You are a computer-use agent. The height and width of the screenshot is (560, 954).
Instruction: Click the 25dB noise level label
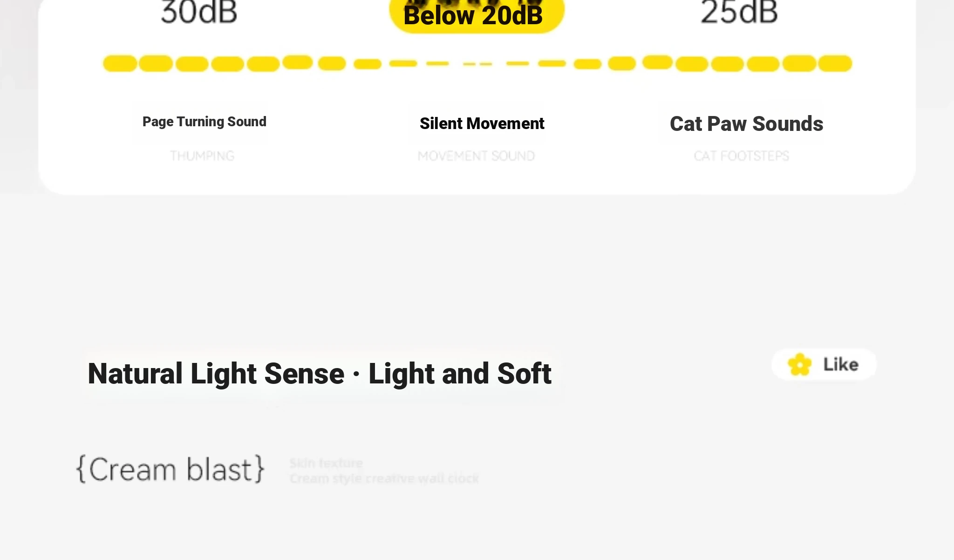point(739,12)
